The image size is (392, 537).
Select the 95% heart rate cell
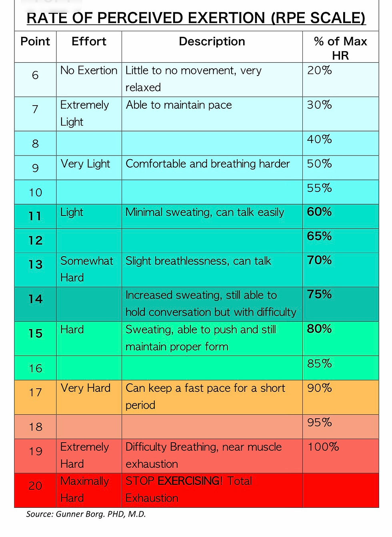(340, 427)
